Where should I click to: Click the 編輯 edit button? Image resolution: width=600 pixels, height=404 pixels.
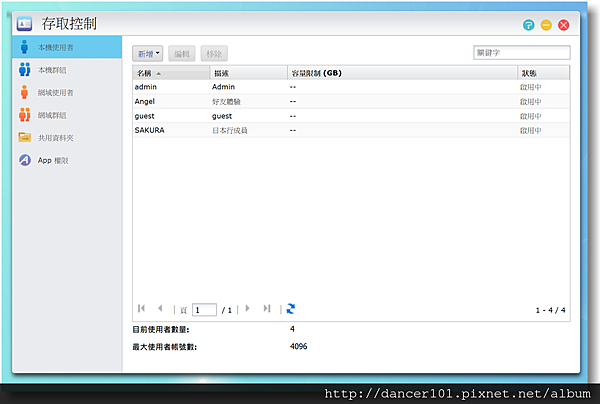182,54
